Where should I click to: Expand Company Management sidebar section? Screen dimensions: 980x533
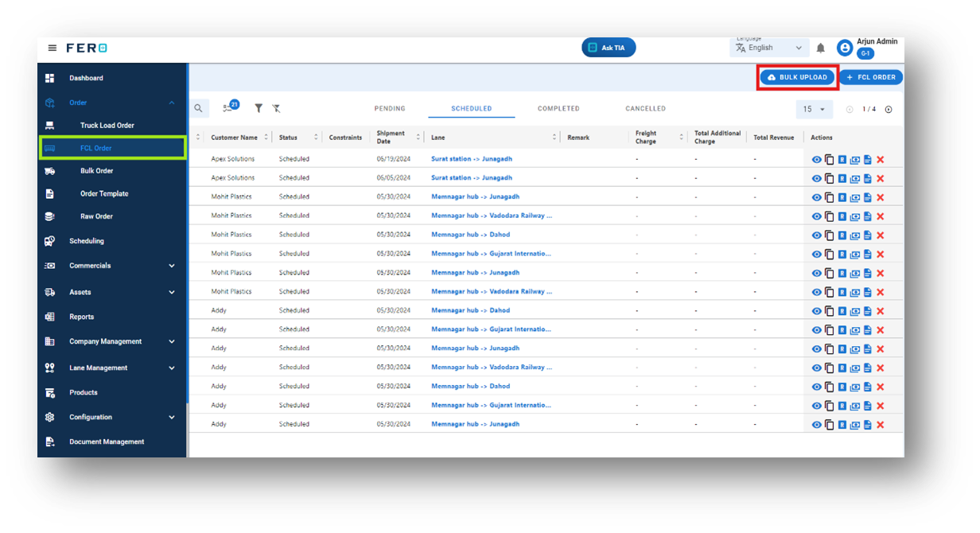point(172,342)
